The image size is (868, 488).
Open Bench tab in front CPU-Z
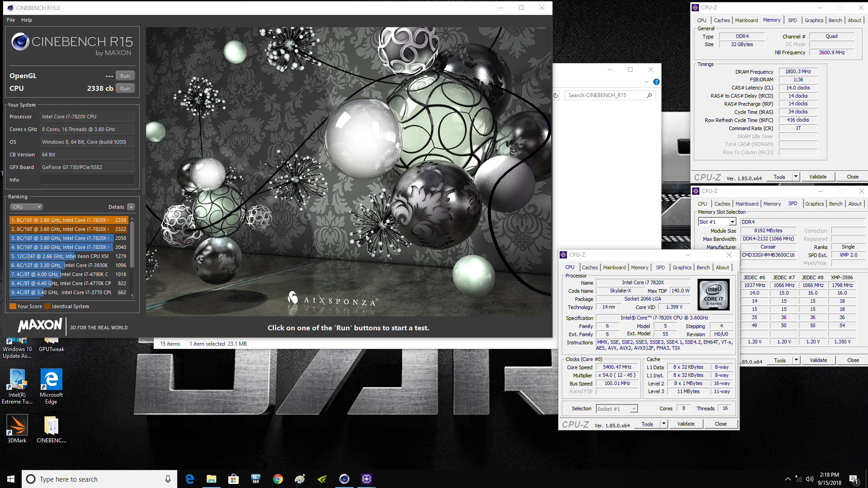pos(703,267)
